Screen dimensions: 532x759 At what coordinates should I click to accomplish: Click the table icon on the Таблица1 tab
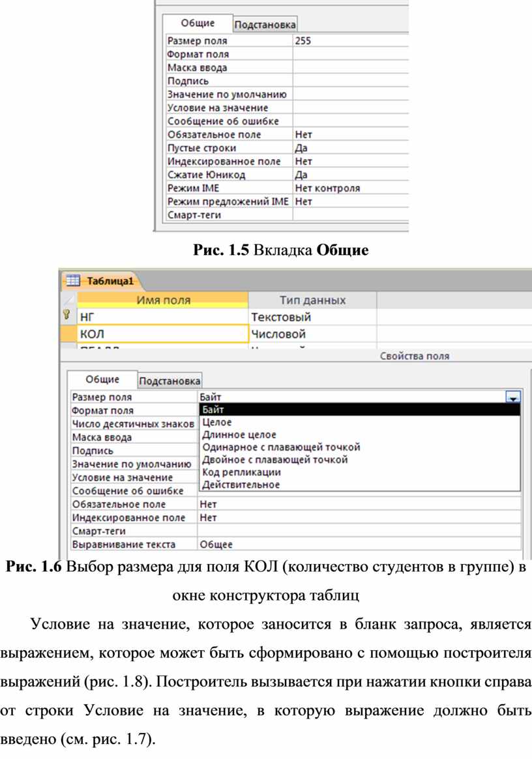point(73,280)
